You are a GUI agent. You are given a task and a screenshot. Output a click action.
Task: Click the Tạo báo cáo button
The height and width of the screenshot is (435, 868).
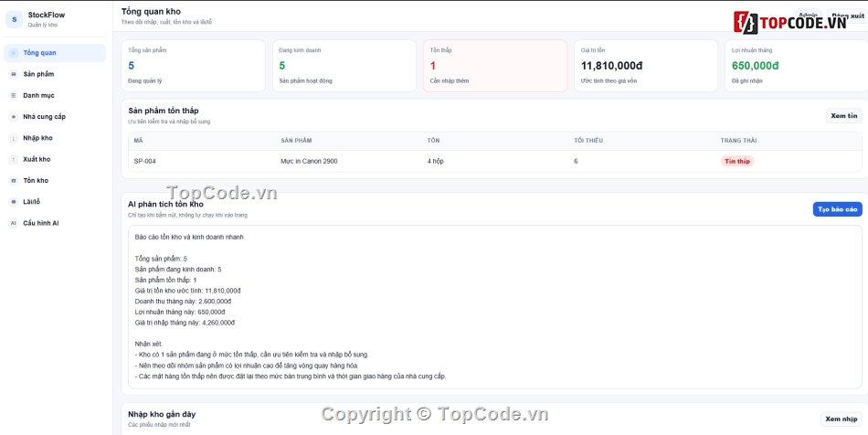click(x=837, y=209)
